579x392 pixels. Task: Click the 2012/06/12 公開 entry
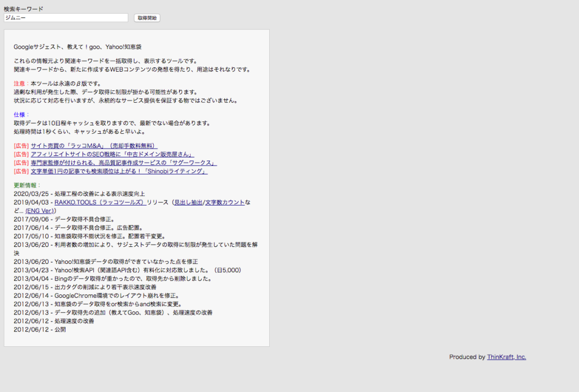pos(40,329)
